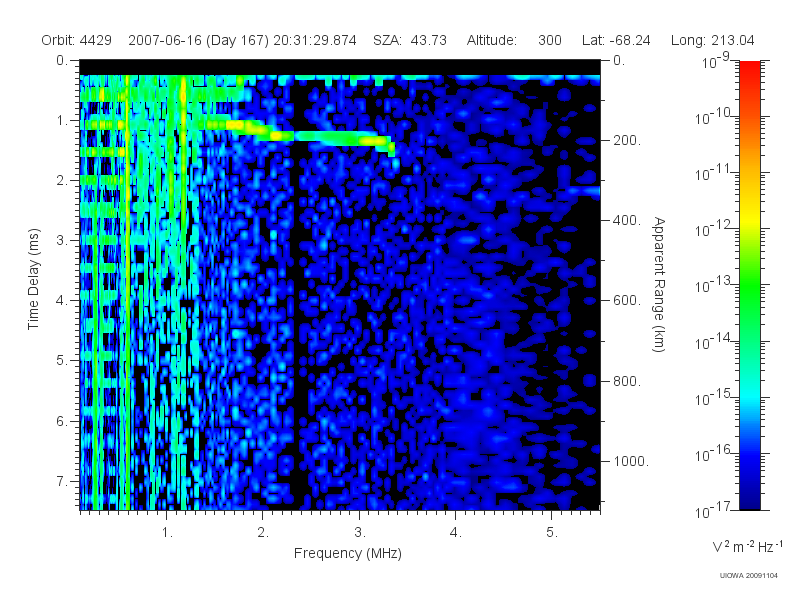Click time delay tick label '5.' on left axis
800x600 pixels.
click(62, 361)
